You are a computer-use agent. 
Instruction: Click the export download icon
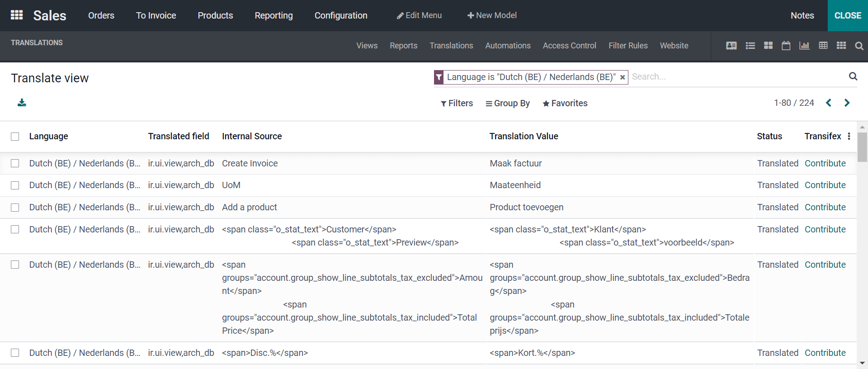click(x=22, y=103)
